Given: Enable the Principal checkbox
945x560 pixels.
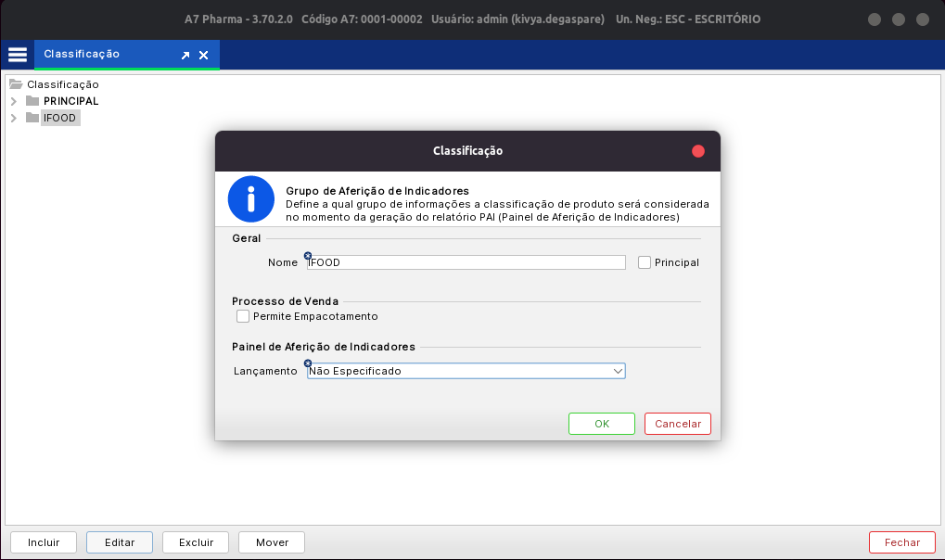Looking at the screenshot, I should coord(645,262).
